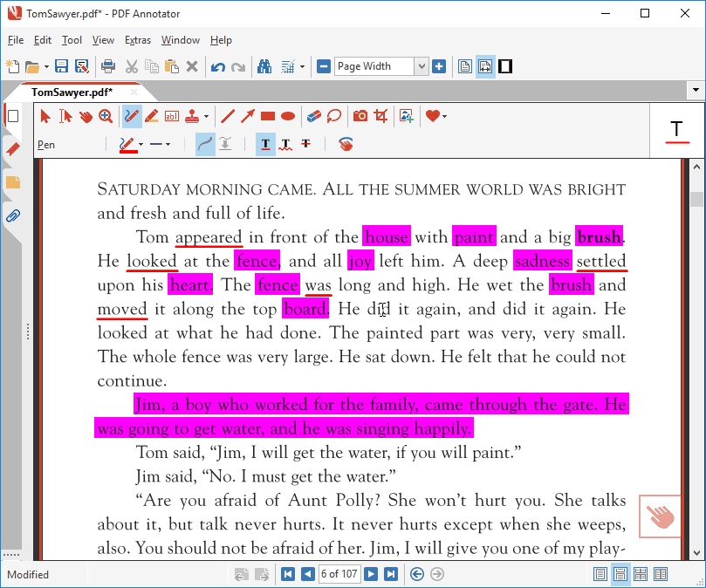Open the dropdown next to the page layout icon

(x=302, y=66)
